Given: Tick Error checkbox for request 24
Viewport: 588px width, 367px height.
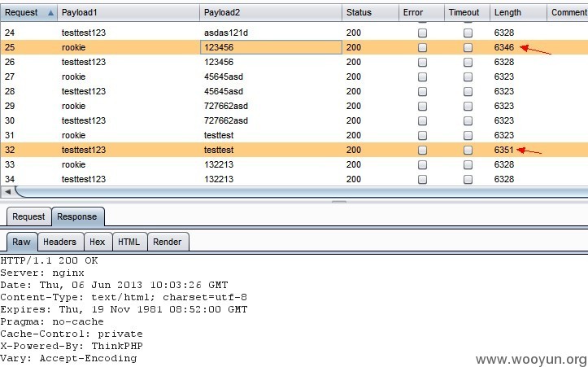Looking at the screenshot, I should 422,33.
